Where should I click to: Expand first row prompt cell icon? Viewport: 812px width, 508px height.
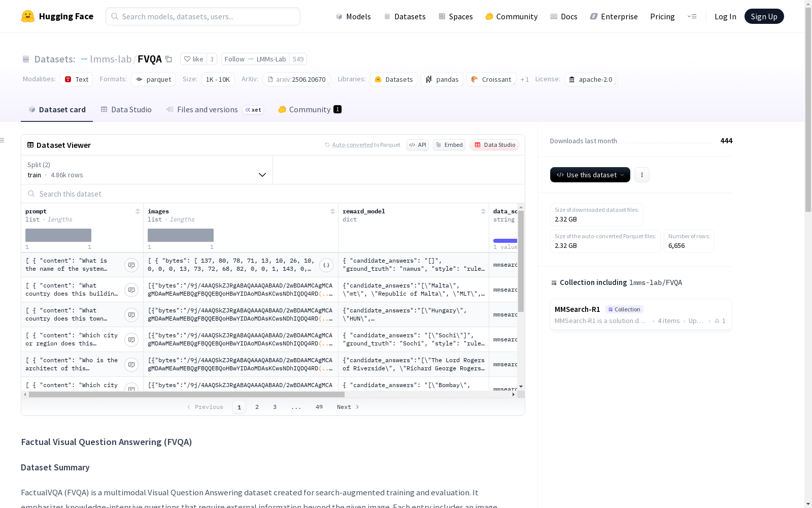point(131,265)
